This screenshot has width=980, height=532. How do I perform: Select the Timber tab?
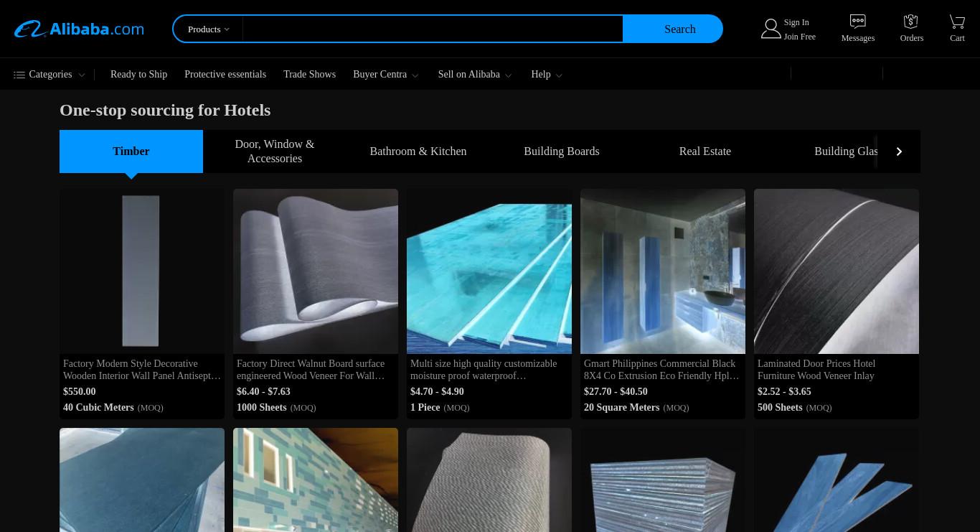[x=131, y=151]
